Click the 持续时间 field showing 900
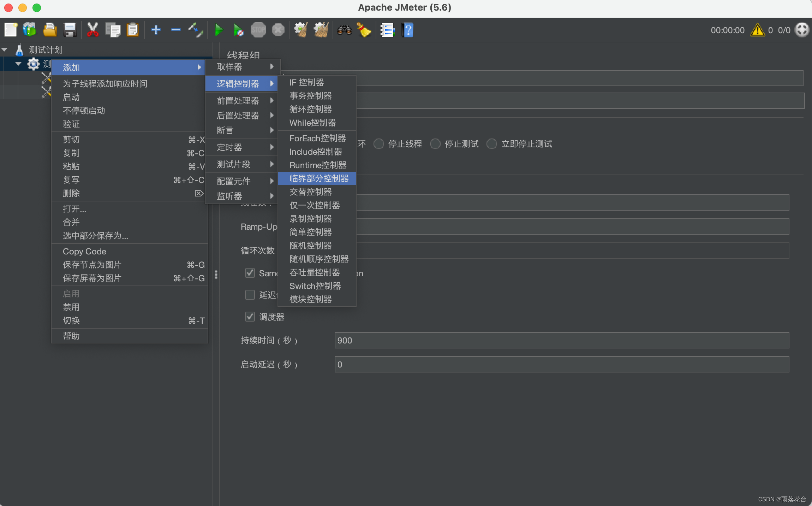 coord(561,340)
